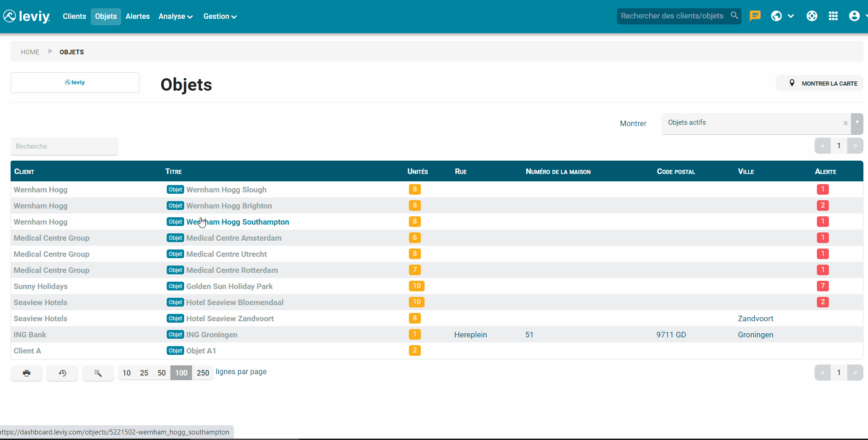Viewport: 868px width, 440px height.
Task: Set 25 lines per page
Action: click(144, 373)
